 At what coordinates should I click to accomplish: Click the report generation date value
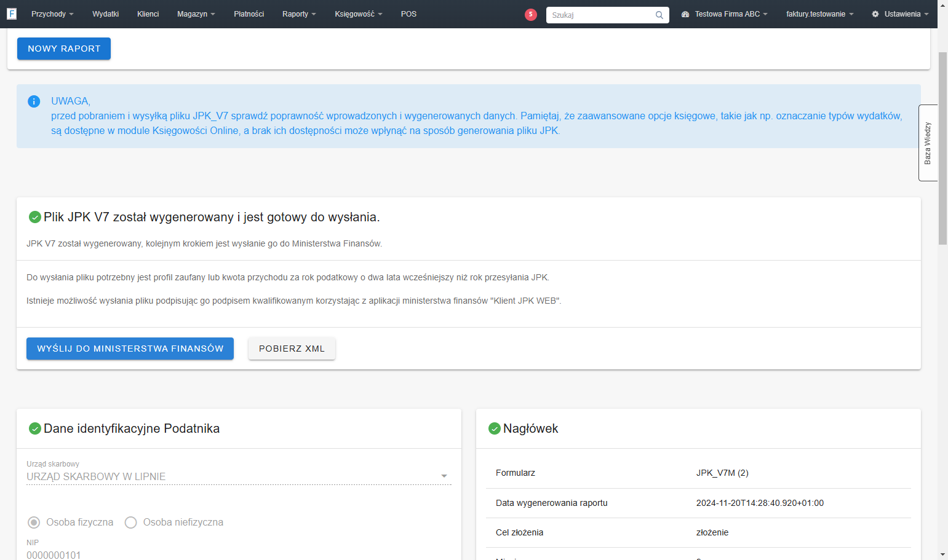tap(760, 503)
